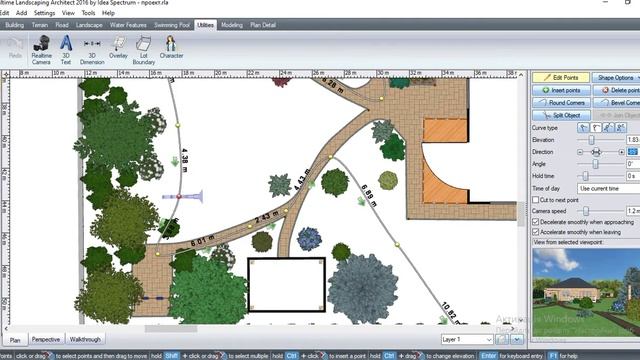Open the Time of day dropdown
Screen dimensions: 640x360
point(609,189)
